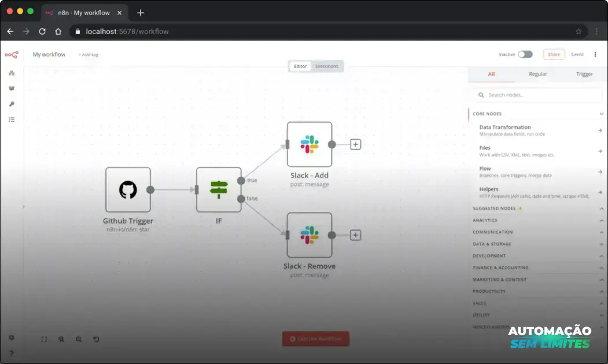Screen dimensions: 608x364
Task: Switch to the Executions view
Action: 326,66
